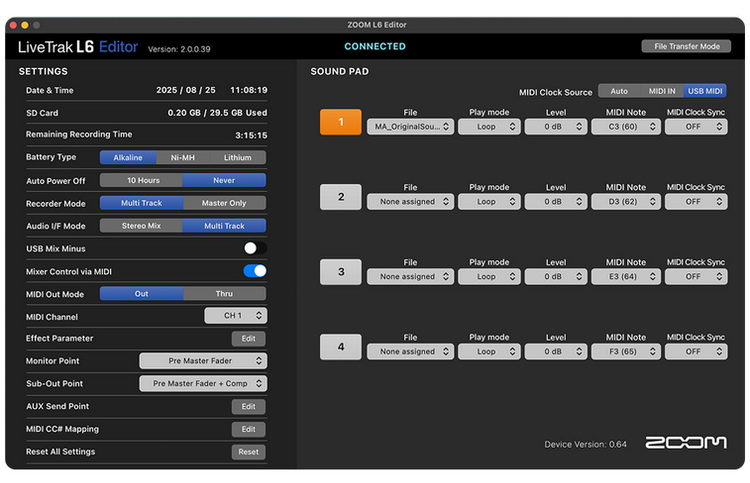Edit the AUX Send Point

[x=249, y=406]
